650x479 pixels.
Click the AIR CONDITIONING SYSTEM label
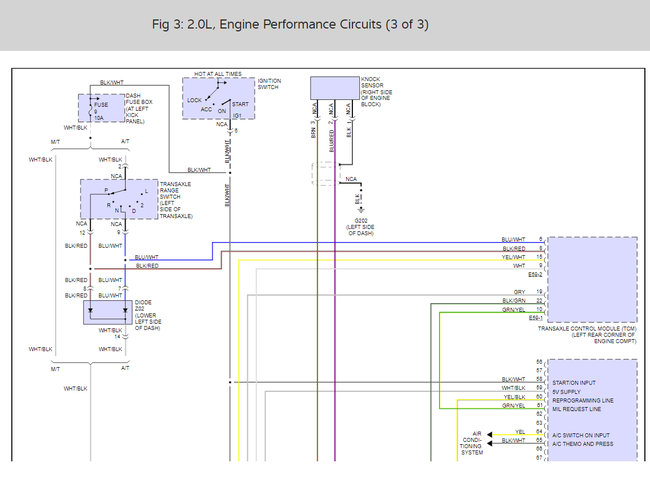click(x=472, y=443)
